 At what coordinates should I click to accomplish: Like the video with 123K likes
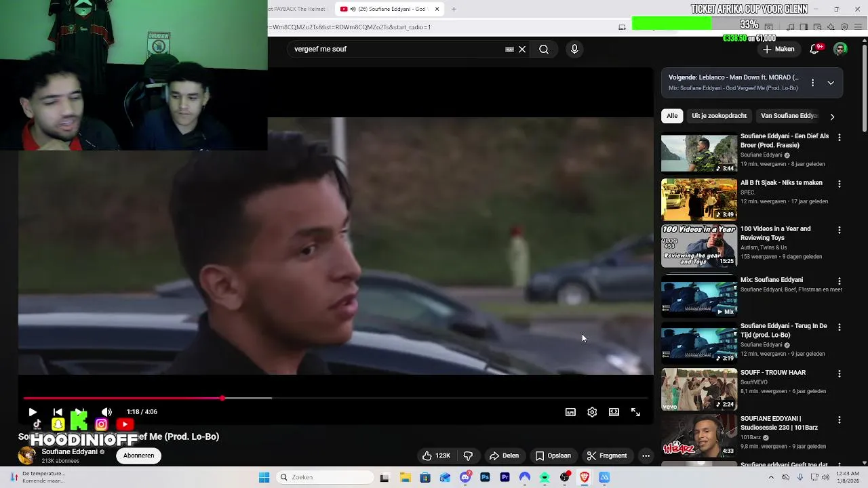(x=436, y=455)
